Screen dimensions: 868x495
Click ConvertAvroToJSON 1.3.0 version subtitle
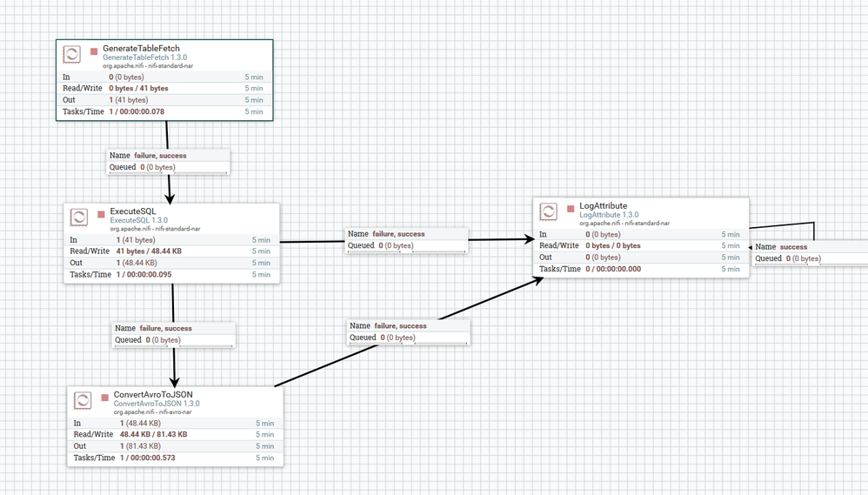click(157, 403)
